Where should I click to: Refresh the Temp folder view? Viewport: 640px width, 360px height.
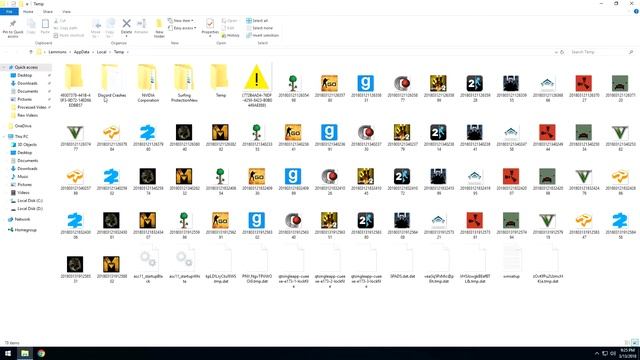(x=562, y=52)
